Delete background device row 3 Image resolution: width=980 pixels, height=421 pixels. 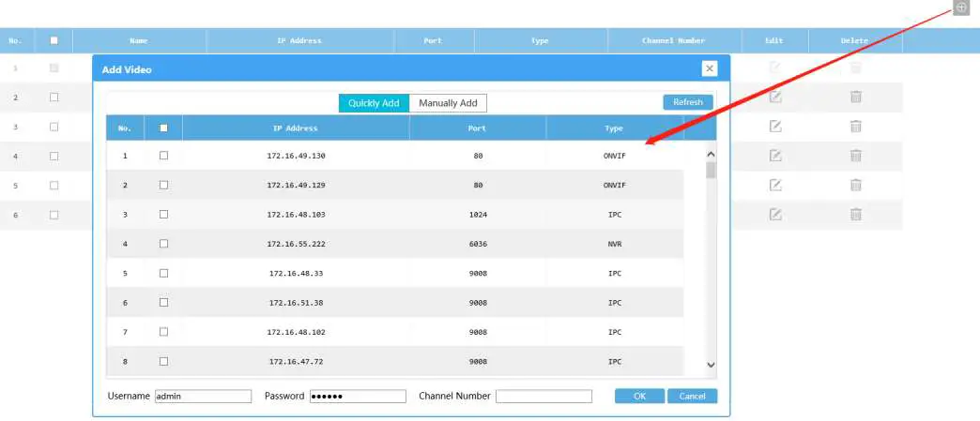point(856,127)
